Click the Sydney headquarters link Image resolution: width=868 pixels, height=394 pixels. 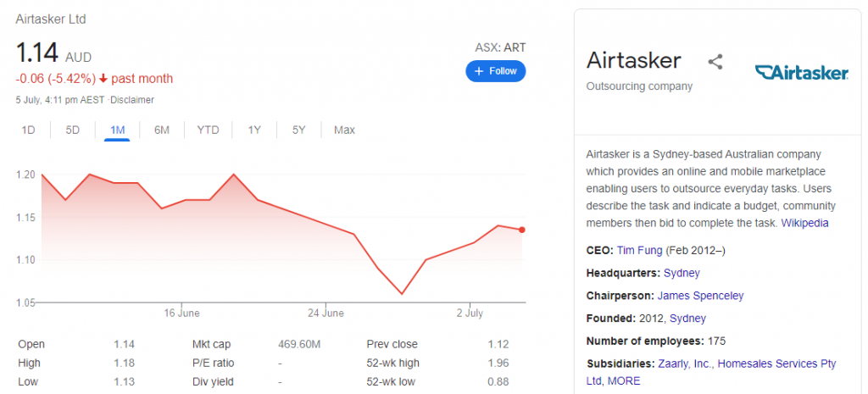(x=682, y=273)
